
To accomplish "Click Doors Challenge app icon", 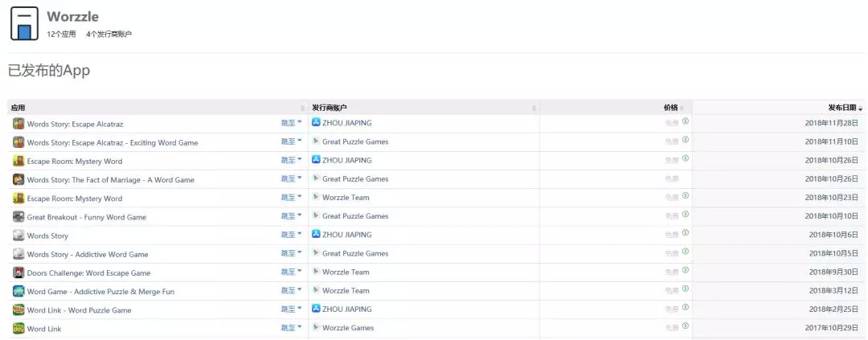I will [x=18, y=272].
